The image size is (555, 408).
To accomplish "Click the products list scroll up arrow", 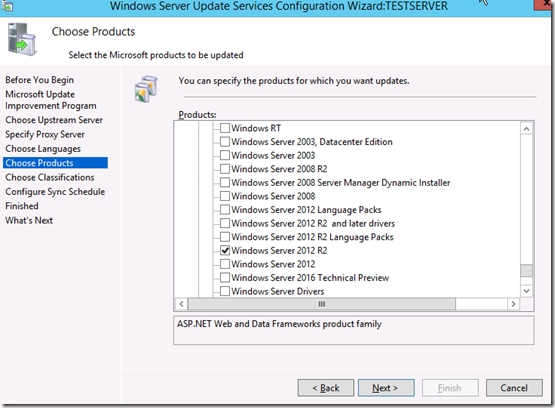I will (526, 128).
